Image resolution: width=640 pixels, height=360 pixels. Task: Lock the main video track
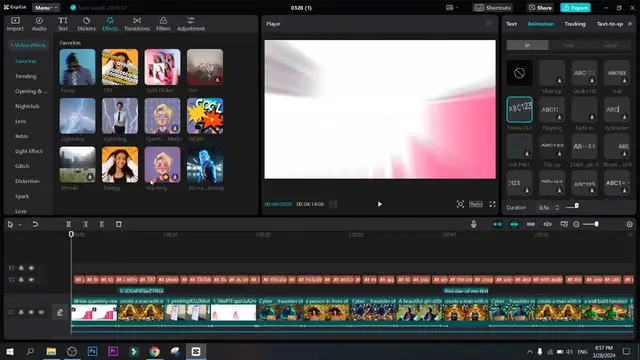(21, 312)
